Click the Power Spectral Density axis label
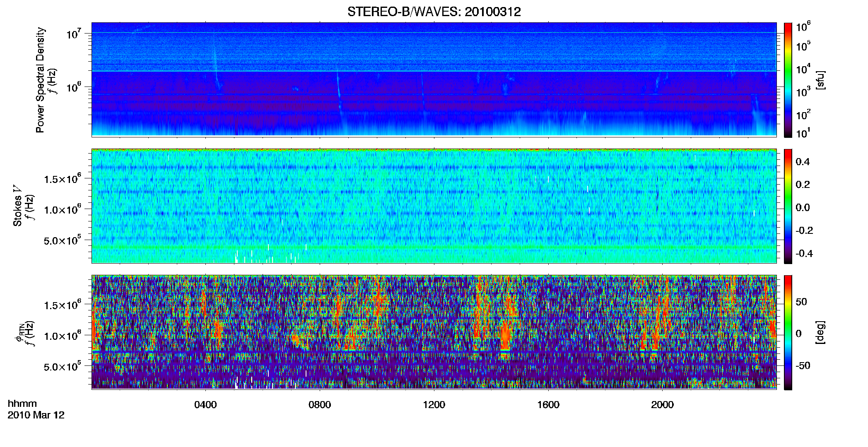The height and width of the screenshot is (447, 868). [40, 80]
